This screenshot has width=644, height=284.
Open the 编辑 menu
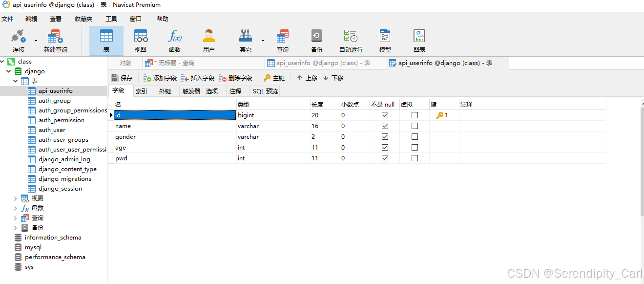click(31, 19)
